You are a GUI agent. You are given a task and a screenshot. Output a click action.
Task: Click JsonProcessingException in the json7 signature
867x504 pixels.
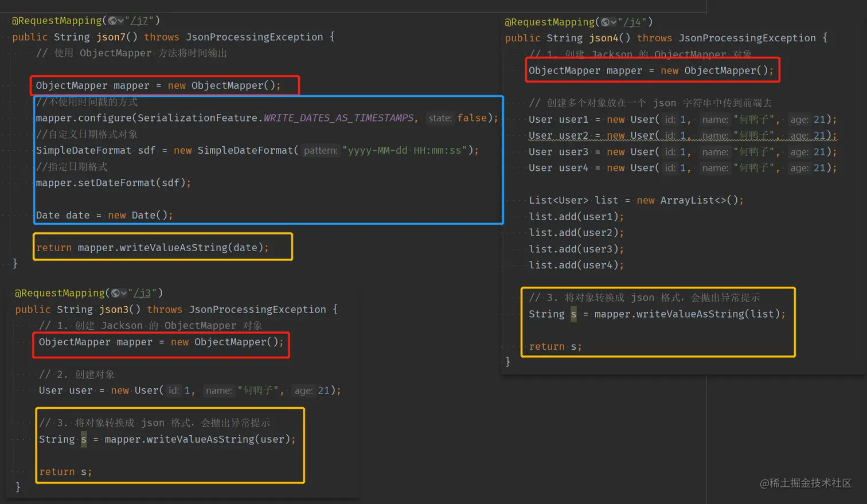255,37
